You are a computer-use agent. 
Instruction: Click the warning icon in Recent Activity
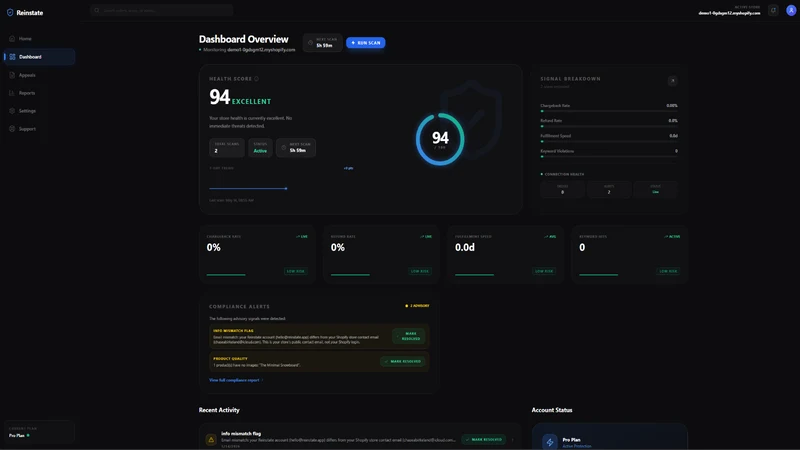tap(211, 439)
